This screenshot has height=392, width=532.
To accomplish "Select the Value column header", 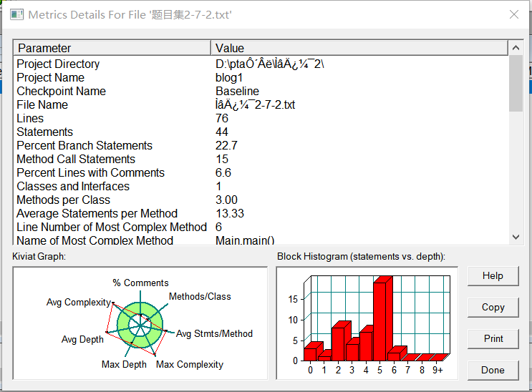I will point(359,48).
